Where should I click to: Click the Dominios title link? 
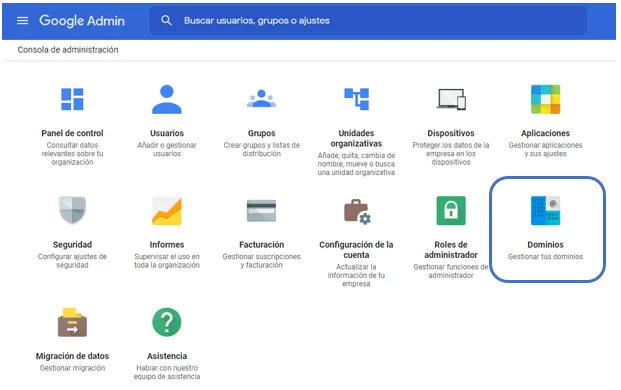point(545,245)
